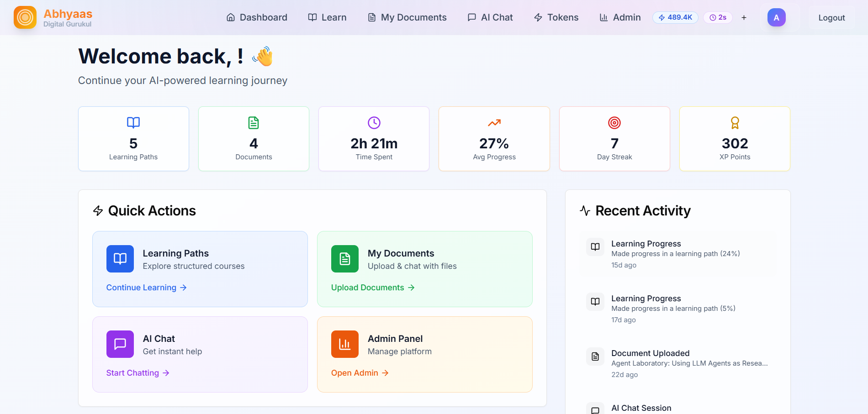The height and width of the screenshot is (414, 868).
Task: Open the 'Agent Laboratory: Using LLM Agents' activity
Action: click(x=689, y=363)
